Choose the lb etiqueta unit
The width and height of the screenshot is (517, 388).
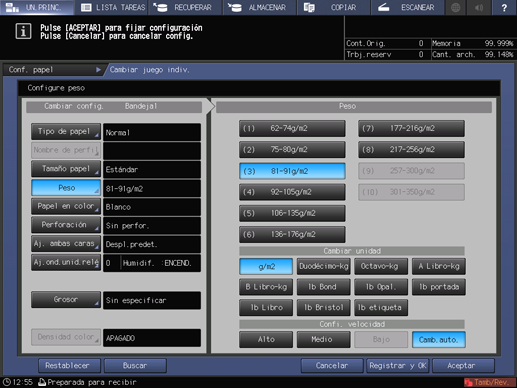pos(381,307)
